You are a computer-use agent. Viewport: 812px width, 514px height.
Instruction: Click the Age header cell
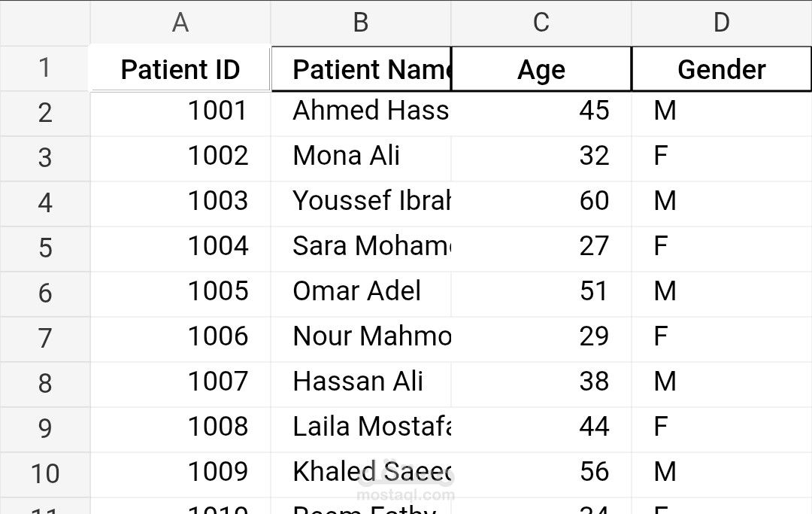(x=541, y=68)
